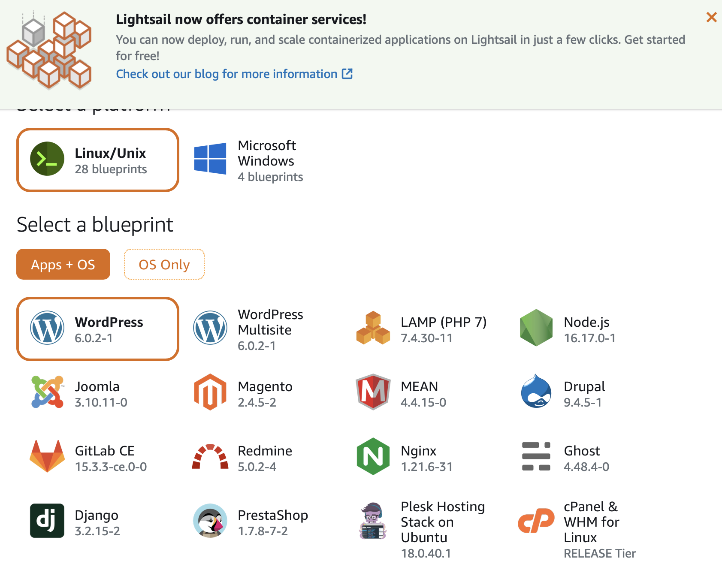Click the container cubes illustration

[49, 50]
